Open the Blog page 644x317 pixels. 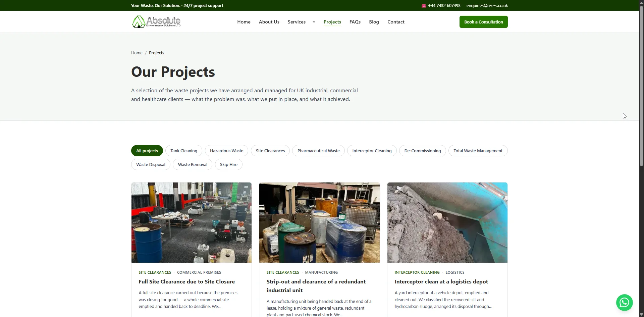tap(374, 22)
